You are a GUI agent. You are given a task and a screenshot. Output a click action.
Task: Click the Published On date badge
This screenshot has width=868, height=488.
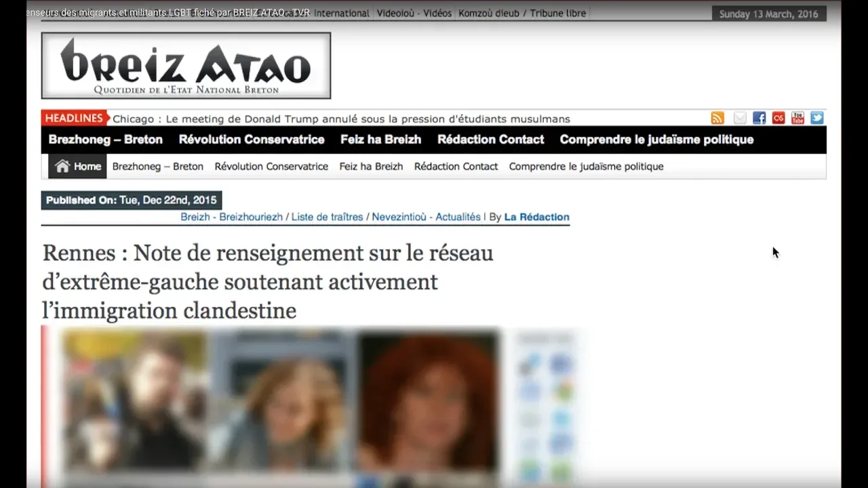click(132, 201)
